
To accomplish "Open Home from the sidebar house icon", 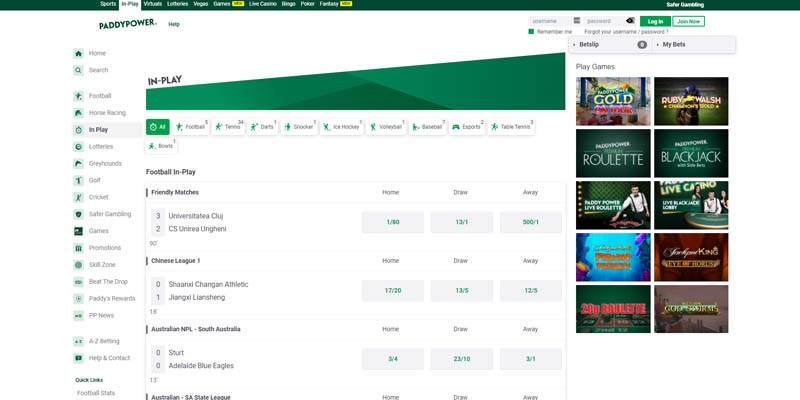I will coord(78,53).
